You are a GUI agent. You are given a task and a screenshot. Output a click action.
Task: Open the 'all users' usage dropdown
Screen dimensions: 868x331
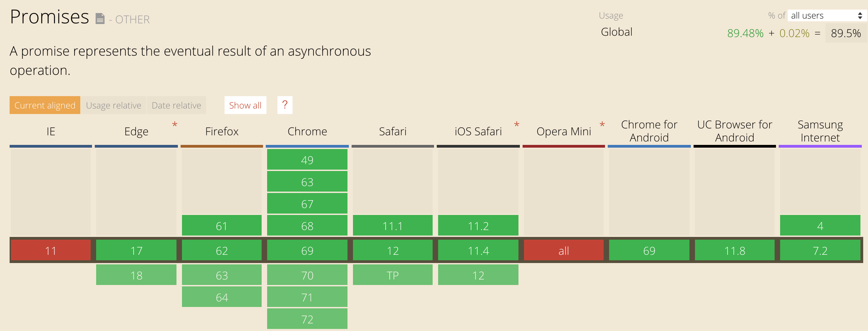point(827,15)
